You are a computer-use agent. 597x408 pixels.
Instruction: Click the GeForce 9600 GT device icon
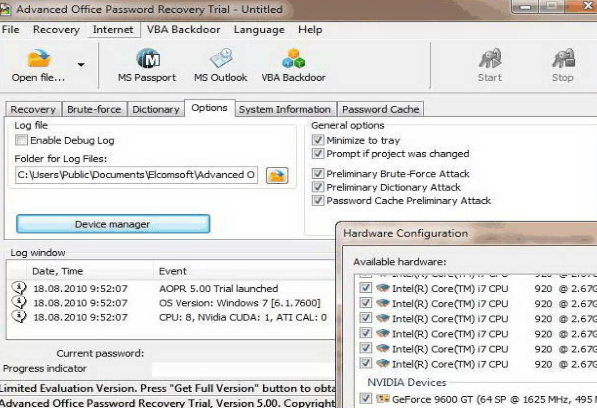383,399
